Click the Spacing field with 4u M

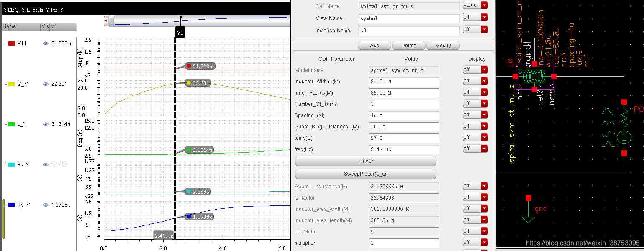pyautogui.click(x=404, y=115)
